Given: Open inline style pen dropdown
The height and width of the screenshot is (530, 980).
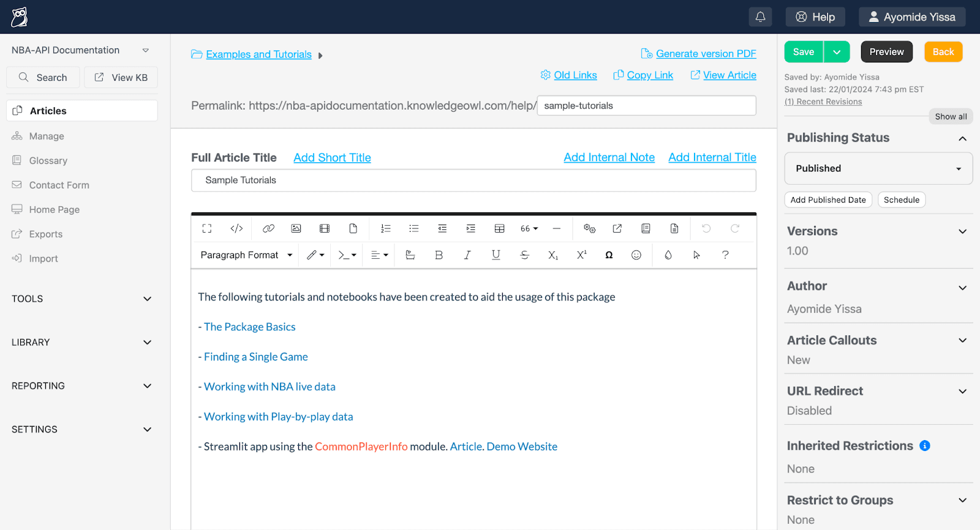Looking at the screenshot, I should point(315,255).
